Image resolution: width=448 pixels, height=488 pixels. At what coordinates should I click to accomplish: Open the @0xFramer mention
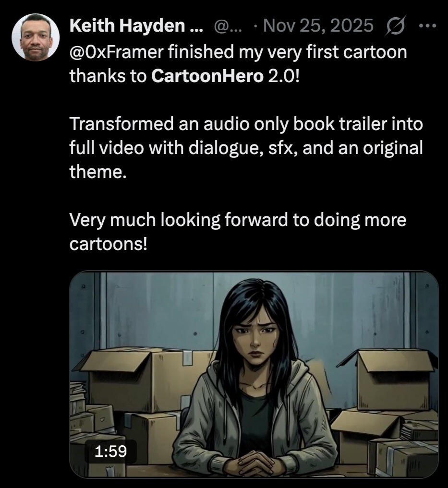coord(117,52)
